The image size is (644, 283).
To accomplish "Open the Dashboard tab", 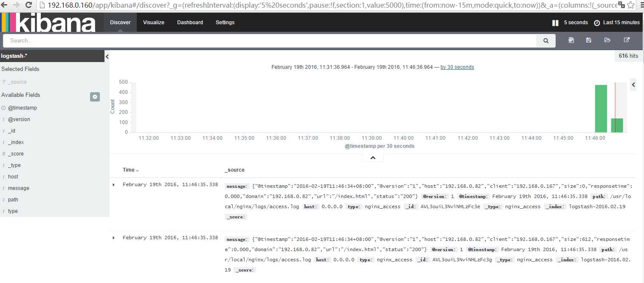I will point(190,23).
